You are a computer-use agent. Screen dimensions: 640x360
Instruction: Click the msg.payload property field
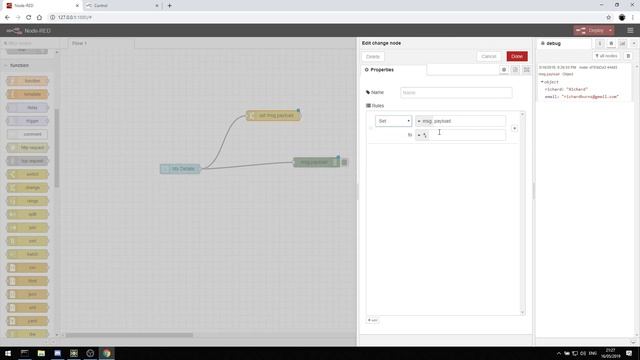469,121
